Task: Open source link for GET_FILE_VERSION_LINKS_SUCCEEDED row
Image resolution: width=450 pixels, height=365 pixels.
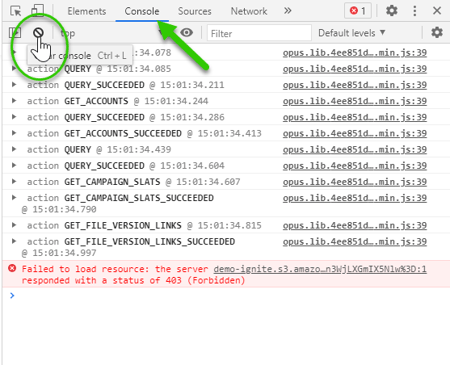Action: pyautogui.click(x=355, y=242)
